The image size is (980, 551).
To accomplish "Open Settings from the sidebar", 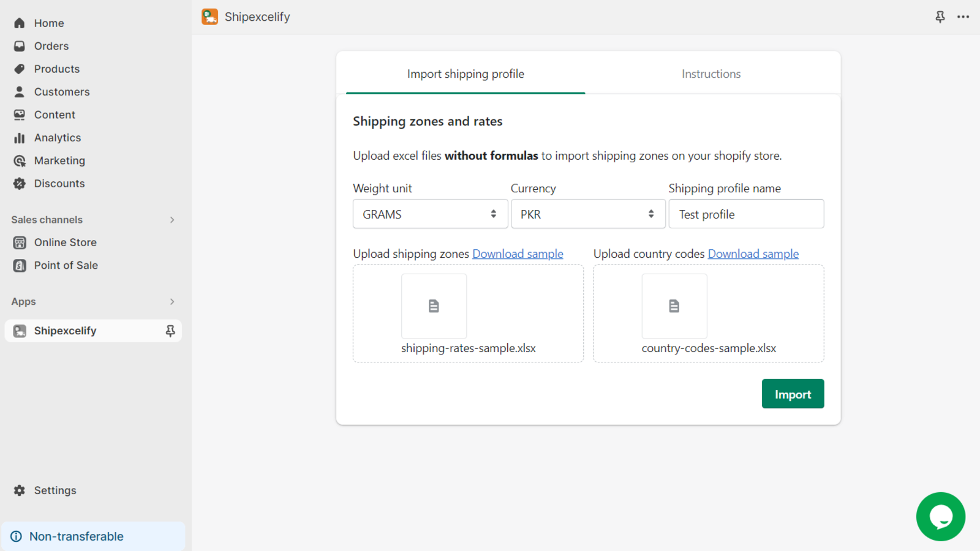I will 55,490.
